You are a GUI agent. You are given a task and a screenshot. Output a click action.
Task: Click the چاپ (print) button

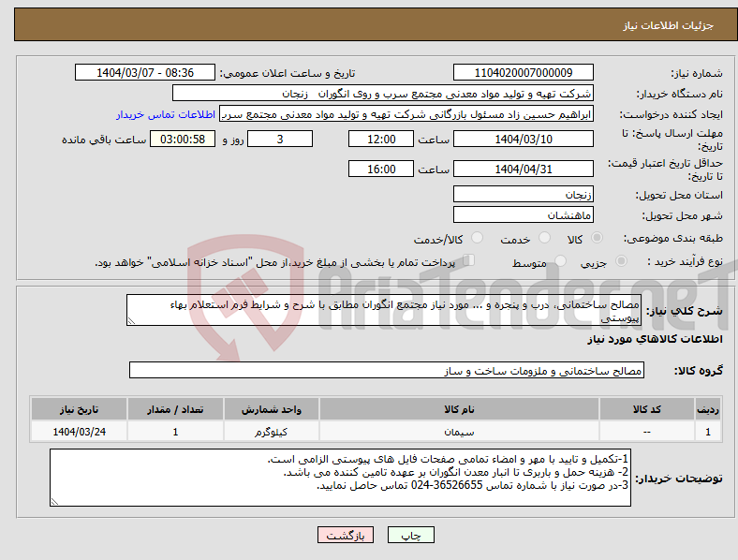[x=410, y=535]
